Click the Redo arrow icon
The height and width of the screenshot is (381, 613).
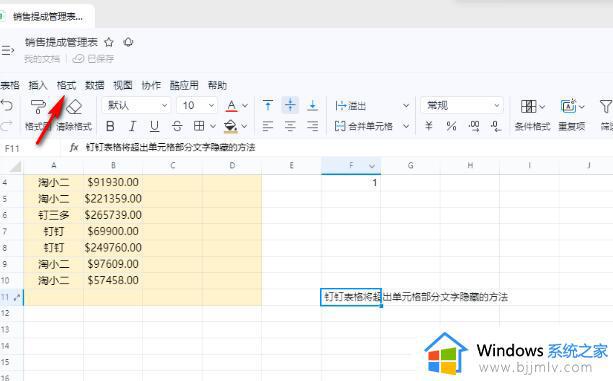[x=7, y=125]
